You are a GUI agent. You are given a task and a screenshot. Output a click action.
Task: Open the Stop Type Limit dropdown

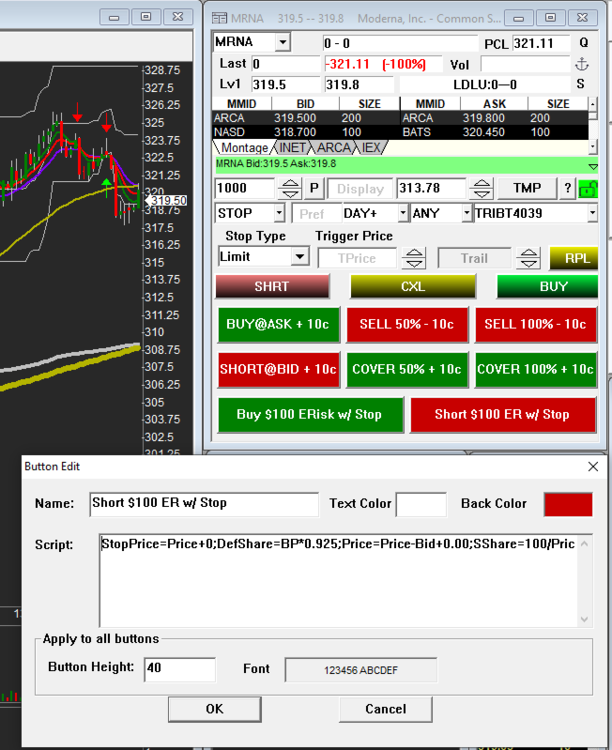(x=299, y=257)
